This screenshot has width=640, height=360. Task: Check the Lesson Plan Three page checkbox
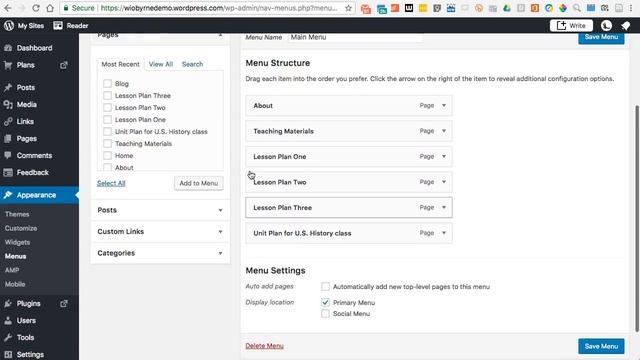pos(107,96)
